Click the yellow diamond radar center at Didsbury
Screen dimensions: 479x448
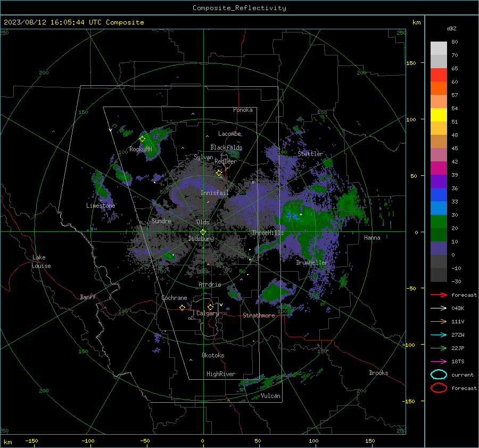tap(203, 232)
